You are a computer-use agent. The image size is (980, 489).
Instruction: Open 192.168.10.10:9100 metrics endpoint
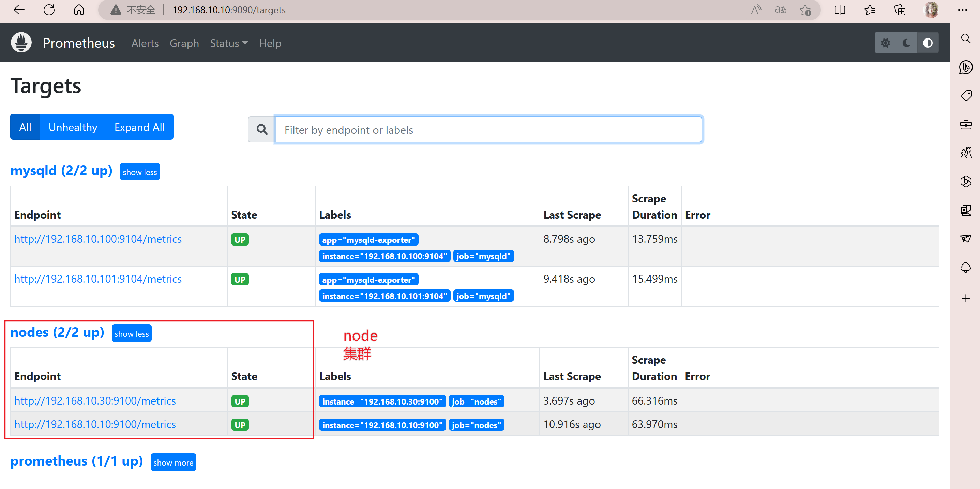95,424
